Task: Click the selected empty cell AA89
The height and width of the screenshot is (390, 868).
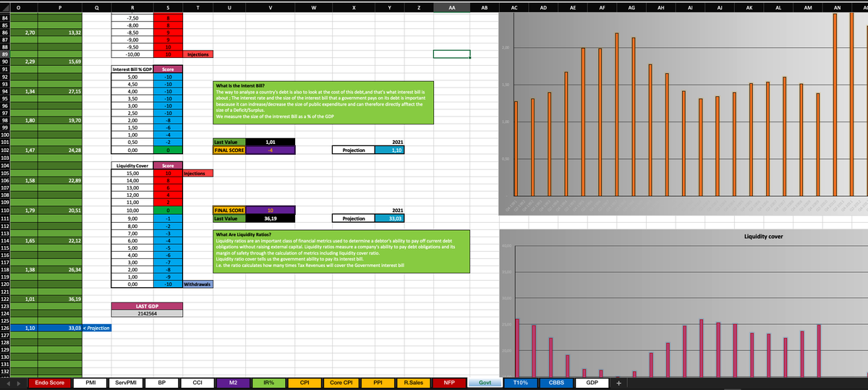Action: (x=451, y=54)
